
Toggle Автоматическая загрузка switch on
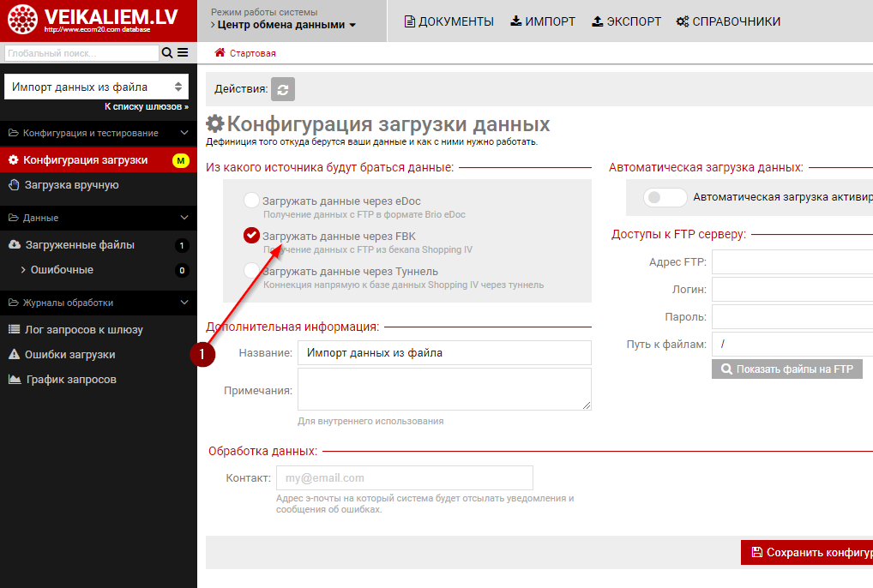coord(665,197)
